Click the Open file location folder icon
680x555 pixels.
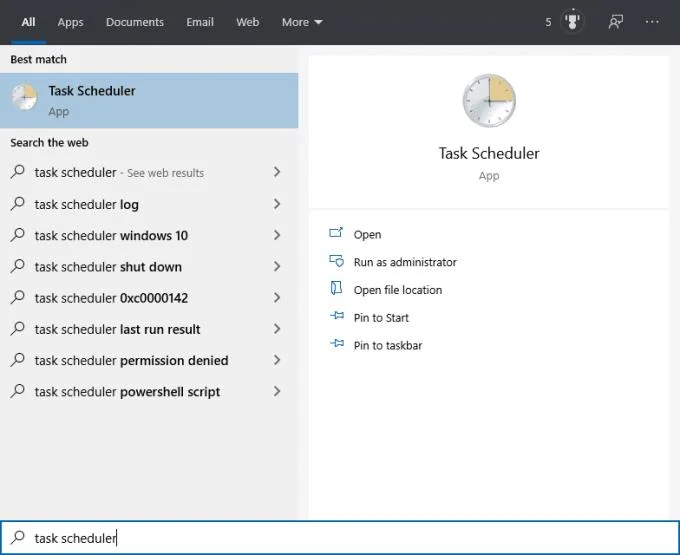click(x=336, y=288)
